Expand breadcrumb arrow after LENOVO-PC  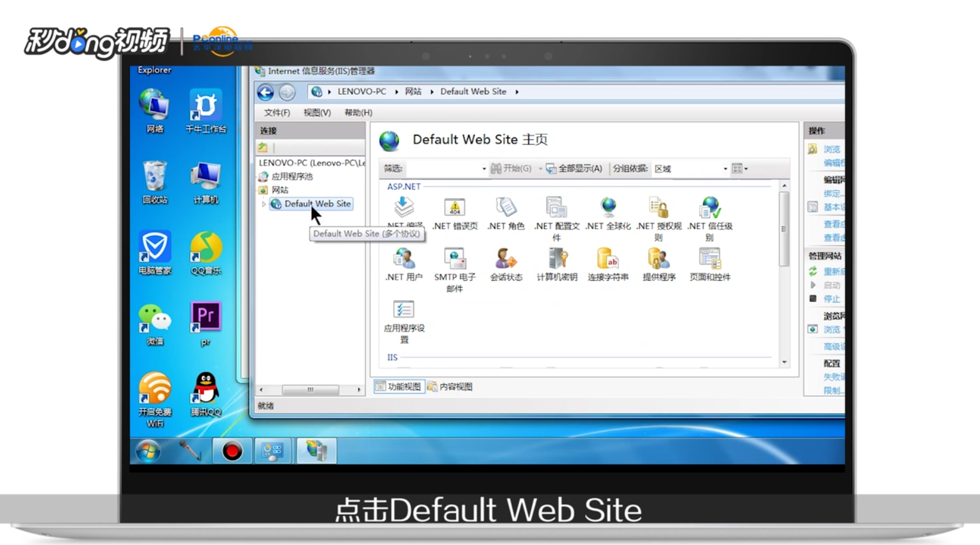(x=397, y=92)
